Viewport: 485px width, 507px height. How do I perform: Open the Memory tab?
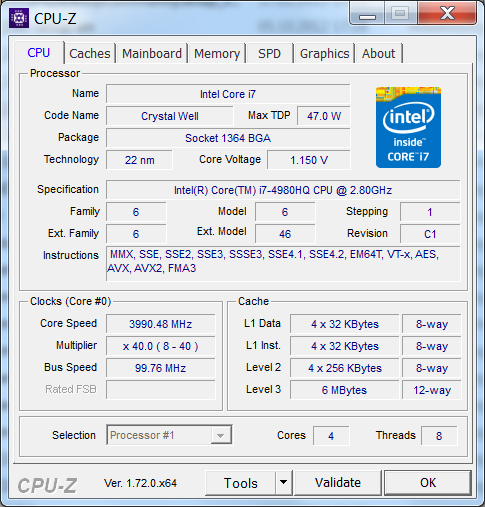[217, 53]
